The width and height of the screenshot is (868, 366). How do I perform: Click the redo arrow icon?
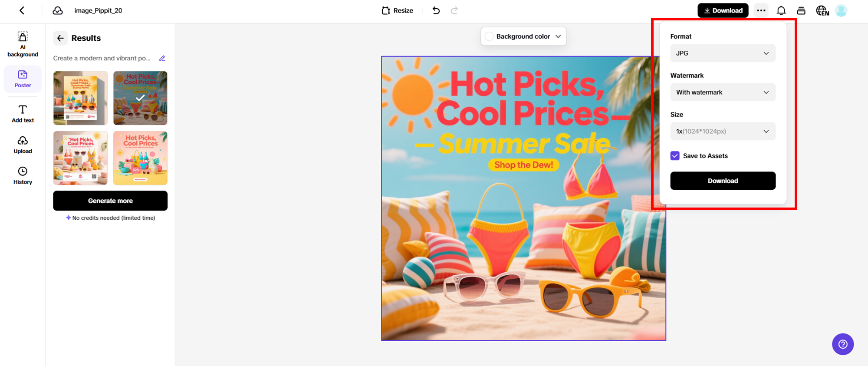click(454, 10)
